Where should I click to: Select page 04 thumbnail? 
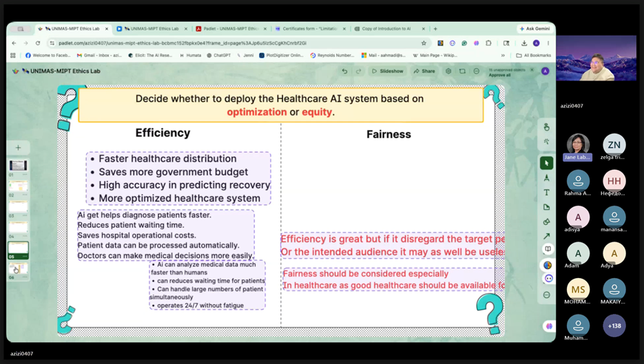[19, 227]
